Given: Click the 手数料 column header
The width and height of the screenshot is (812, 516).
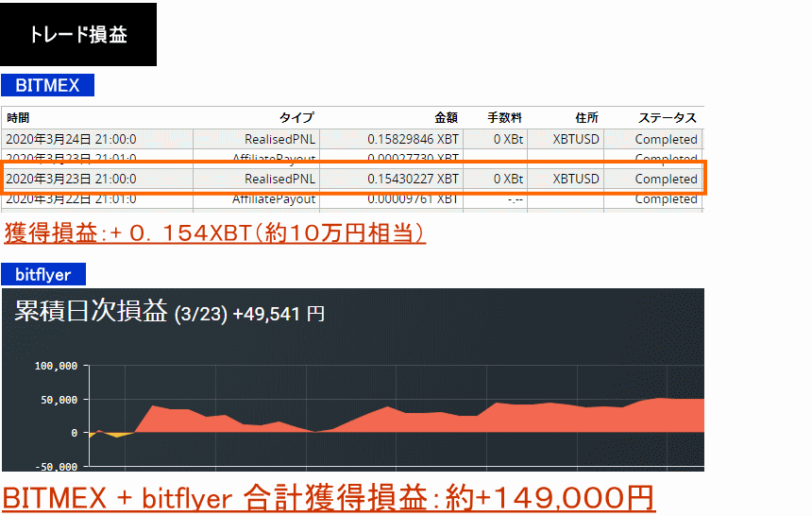Looking at the screenshot, I should click(504, 118).
